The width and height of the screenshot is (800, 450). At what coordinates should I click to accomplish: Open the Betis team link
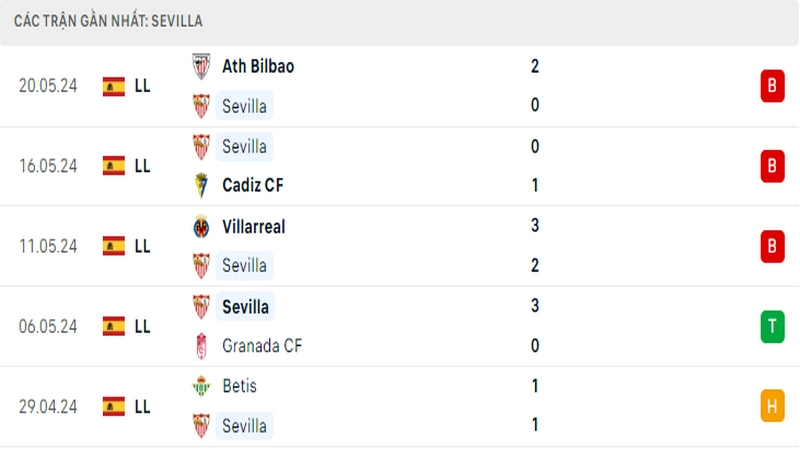240,385
